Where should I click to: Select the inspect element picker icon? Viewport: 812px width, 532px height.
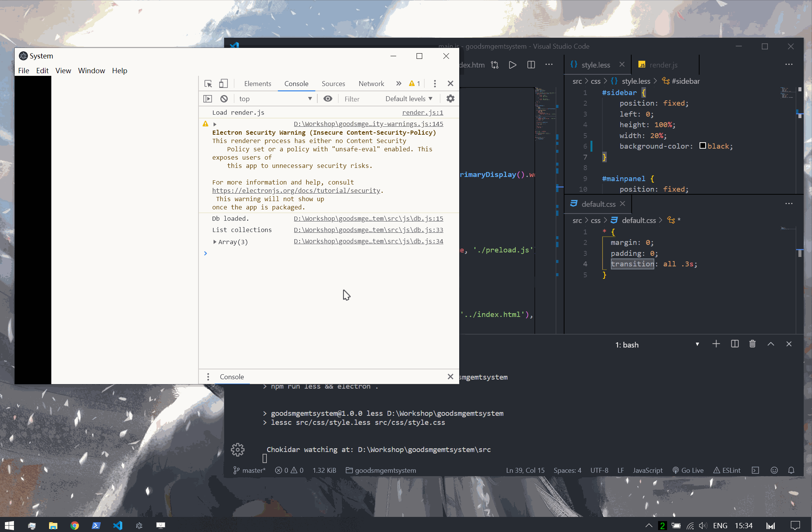208,83
